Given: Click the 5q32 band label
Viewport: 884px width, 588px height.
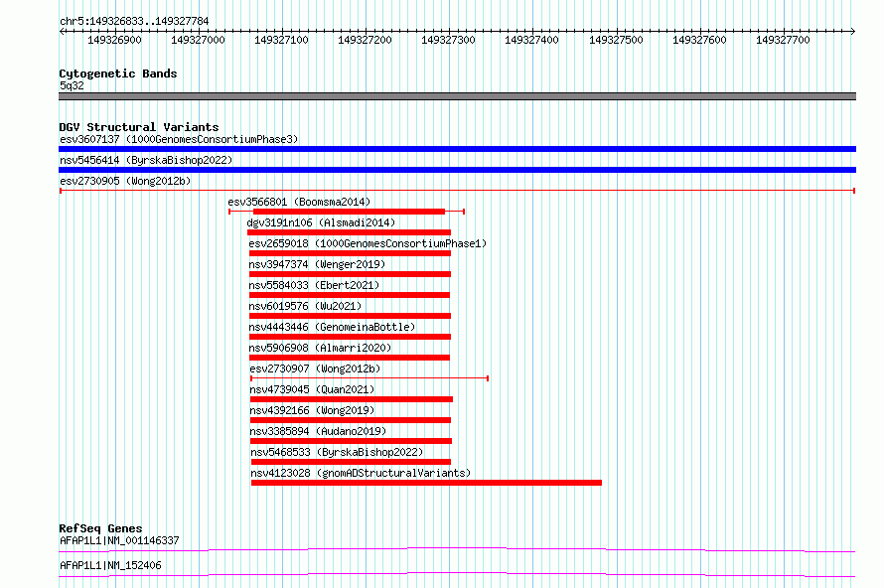Looking at the screenshot, I should click(x=72, y=85).
